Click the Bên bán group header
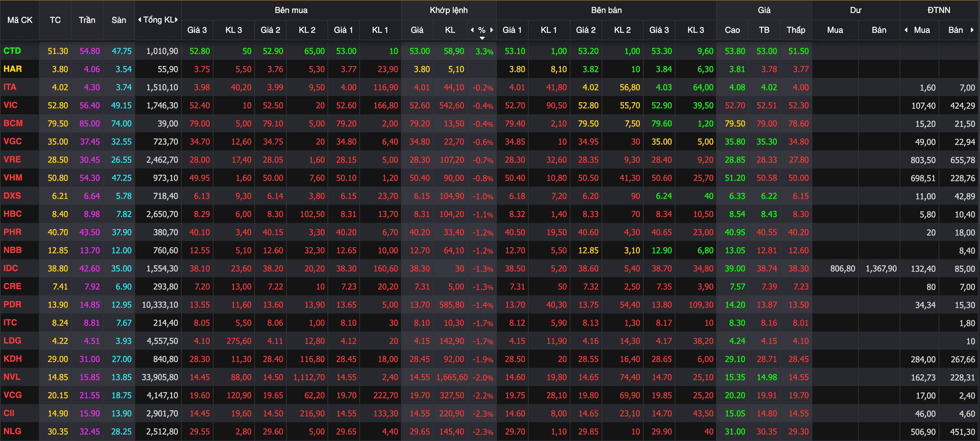Image resolution: width=980 pixels, height=441 pixels. coord(606,10)
